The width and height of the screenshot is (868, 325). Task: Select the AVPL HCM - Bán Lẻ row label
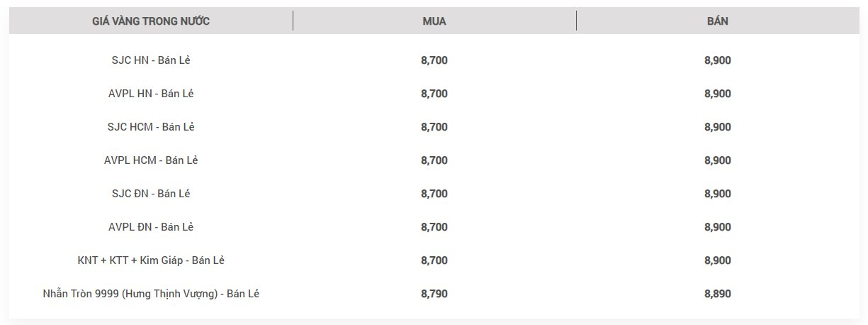[x=151, y=160]
